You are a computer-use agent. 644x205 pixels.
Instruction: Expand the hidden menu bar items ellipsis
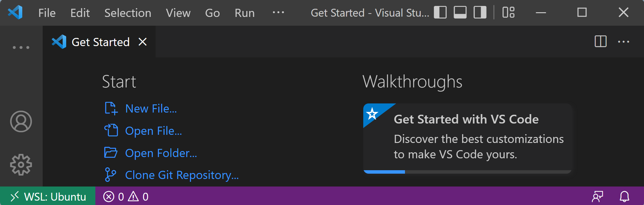(x=278, y=13)
